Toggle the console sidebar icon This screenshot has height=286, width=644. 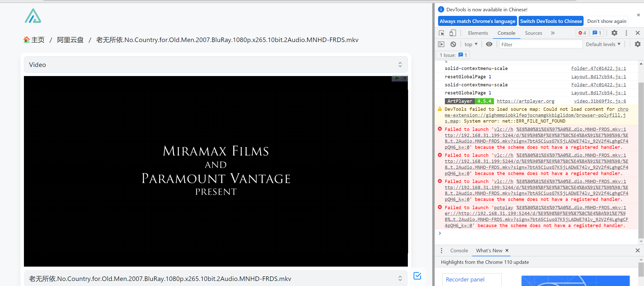[x=441, y=44]
